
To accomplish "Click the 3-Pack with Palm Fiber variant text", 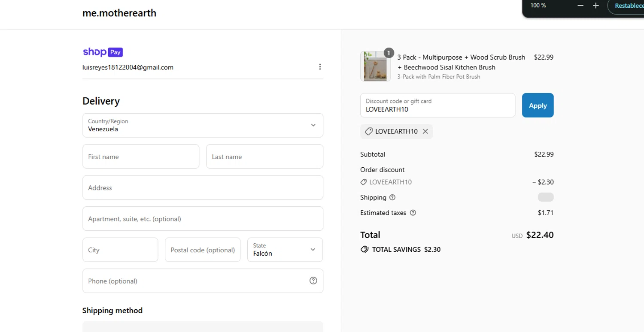I will [x=439, y=77].
